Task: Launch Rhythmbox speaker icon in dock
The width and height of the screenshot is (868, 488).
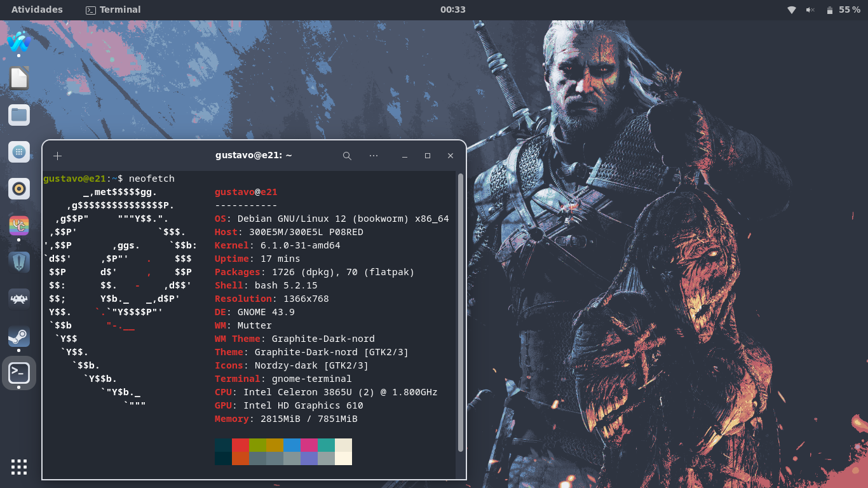Action: click(x=19, y=189)
